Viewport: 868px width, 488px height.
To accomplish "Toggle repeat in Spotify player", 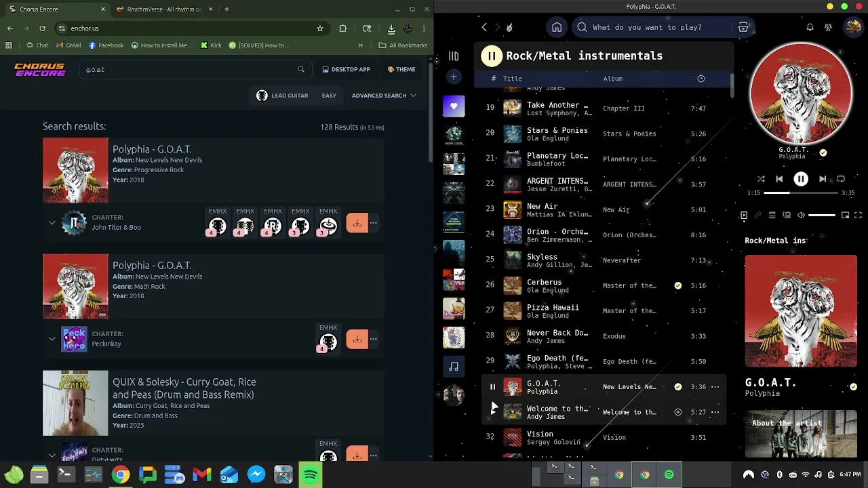I will coord(841,179).
